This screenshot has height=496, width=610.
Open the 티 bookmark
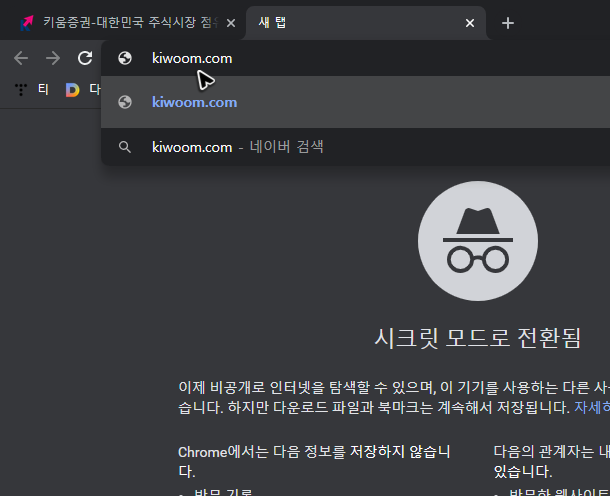click(x=32, y=89)
